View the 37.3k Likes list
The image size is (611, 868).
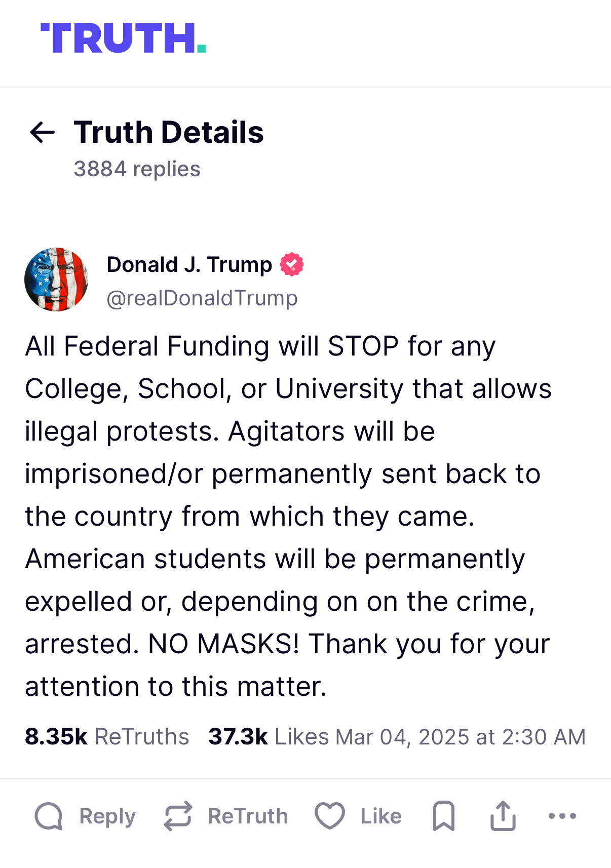[x=269, y=737]
